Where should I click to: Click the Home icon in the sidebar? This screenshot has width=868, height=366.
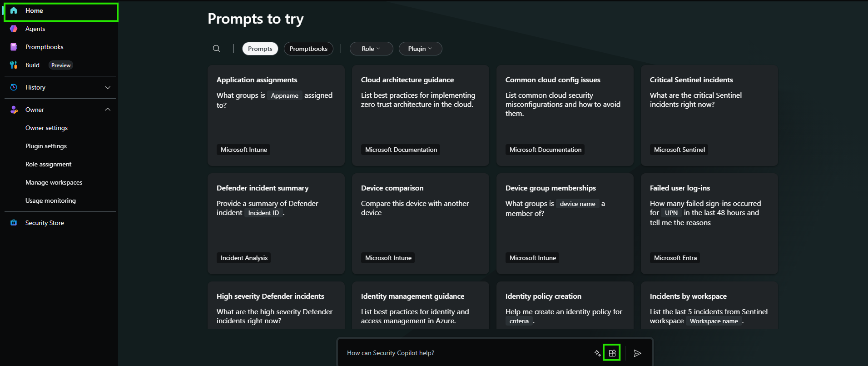pos(14,10)
